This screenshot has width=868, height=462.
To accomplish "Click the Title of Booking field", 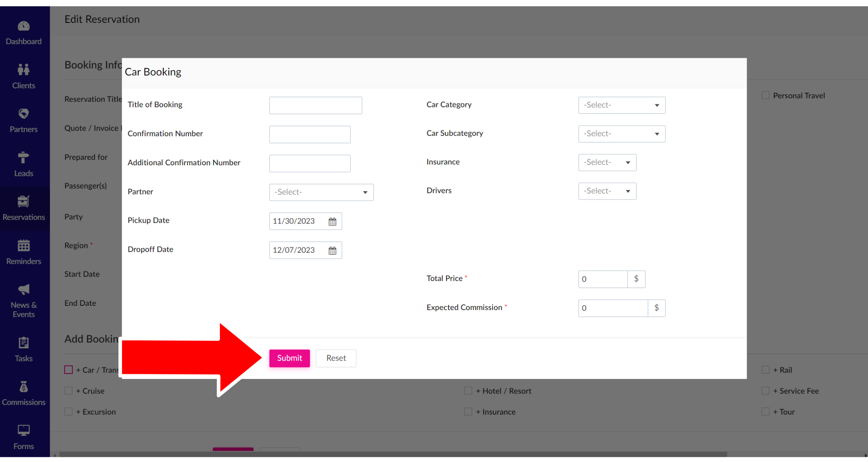I will point(316,105).
